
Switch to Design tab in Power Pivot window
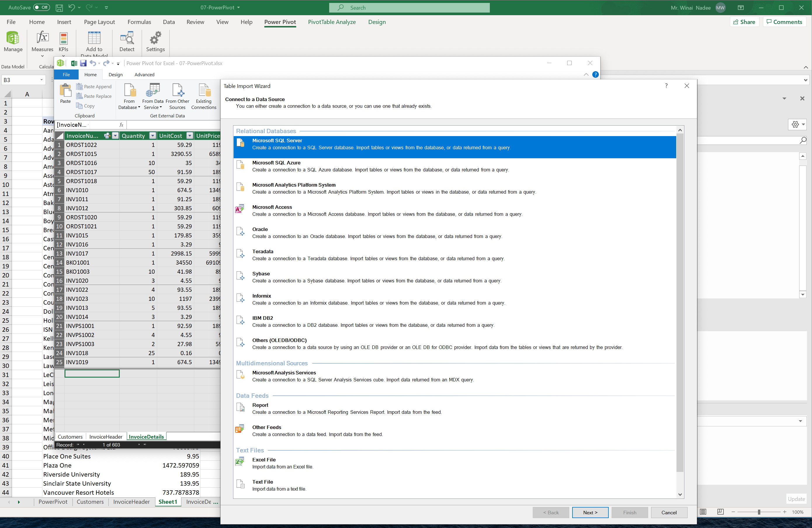click(116, 74)
